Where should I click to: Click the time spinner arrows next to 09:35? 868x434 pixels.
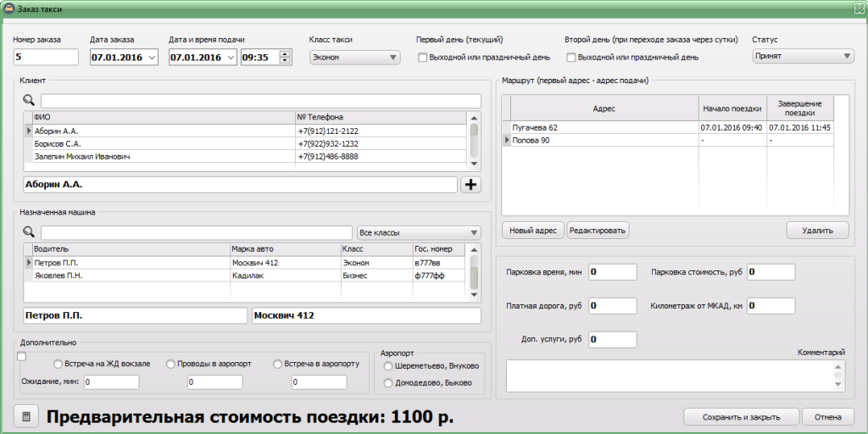[x=285, y=58]
